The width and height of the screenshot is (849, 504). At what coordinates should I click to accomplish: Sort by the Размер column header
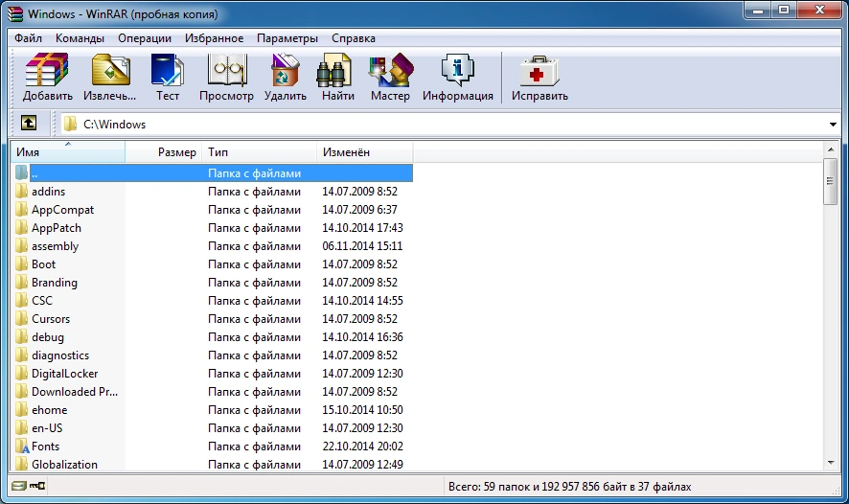click(164, 152)
